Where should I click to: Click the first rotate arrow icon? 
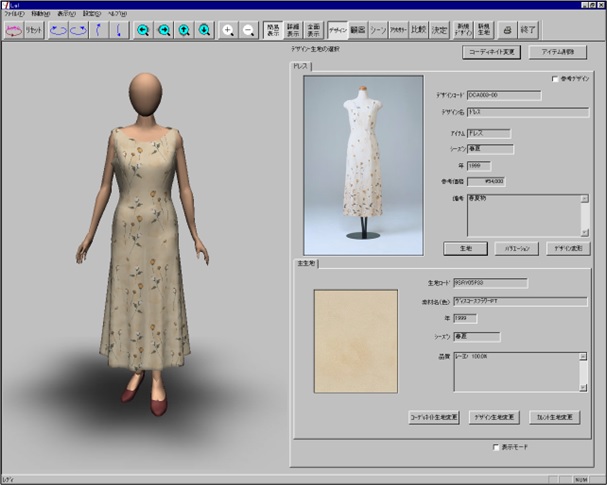coord(59,31)
